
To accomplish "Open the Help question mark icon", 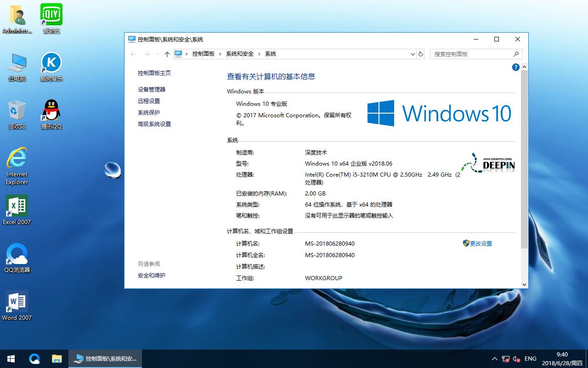I will coord(515,67).
